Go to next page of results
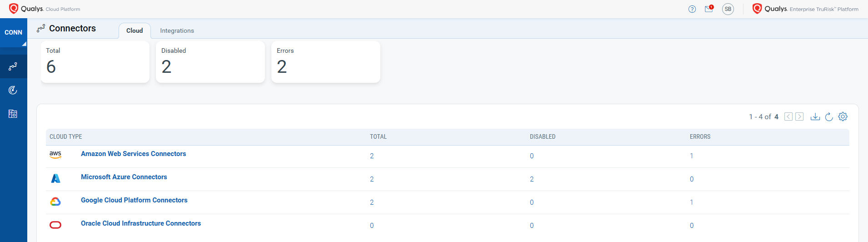This screenshot has width=868, height=242. pos(799,117)
